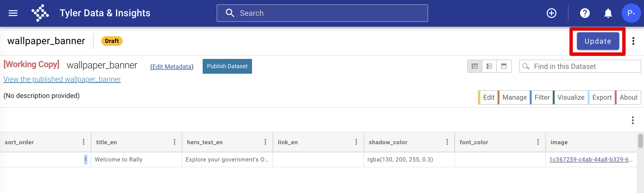Open the Edit tab

(x=488, y=97)
